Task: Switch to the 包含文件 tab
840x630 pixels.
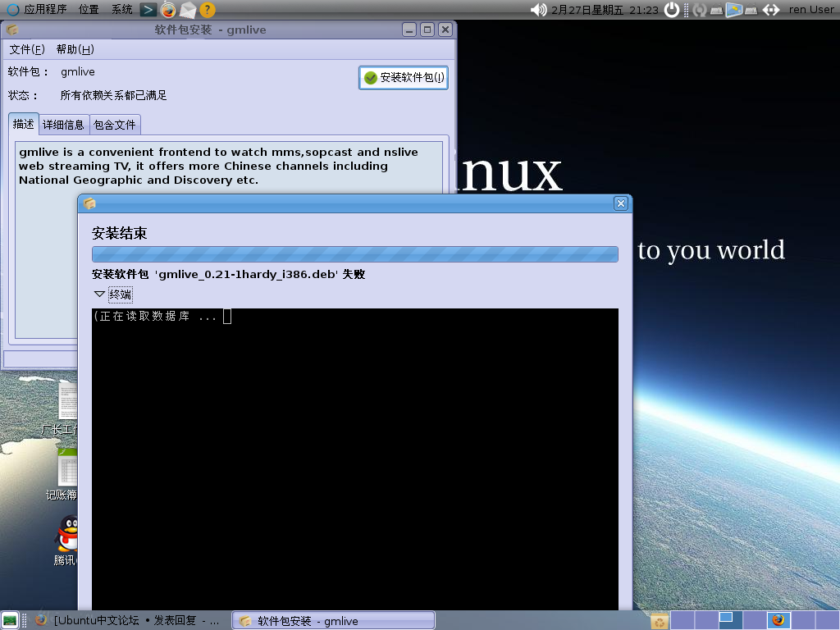Action: coord(115,125)
